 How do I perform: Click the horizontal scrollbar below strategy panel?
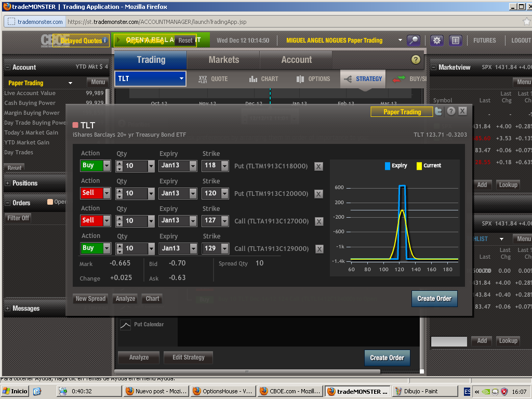(247, 371)
